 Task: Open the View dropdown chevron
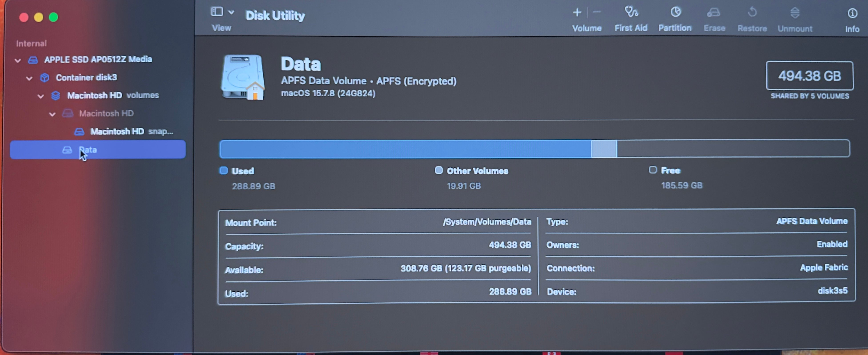tap(231, 12)
